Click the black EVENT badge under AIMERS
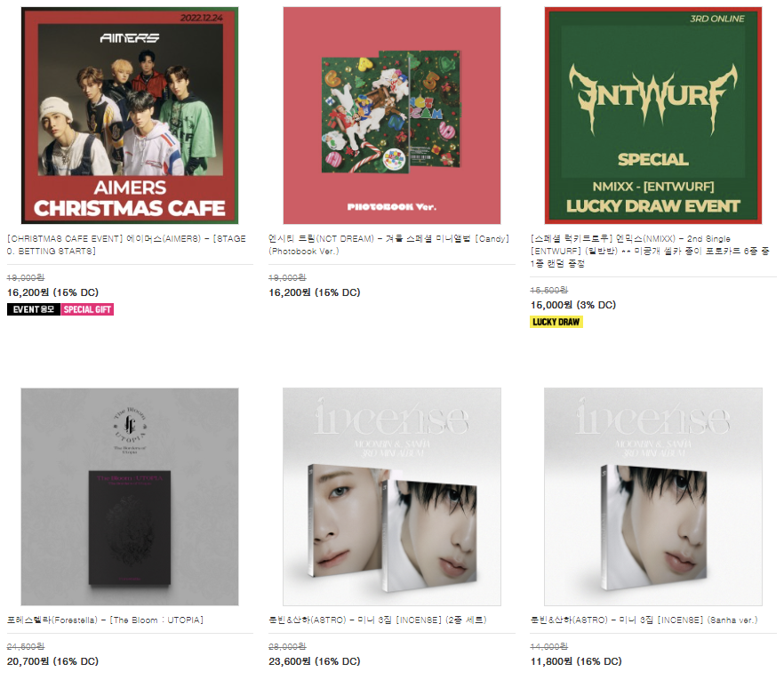This screenshot has width=784, height=680. 34,309
